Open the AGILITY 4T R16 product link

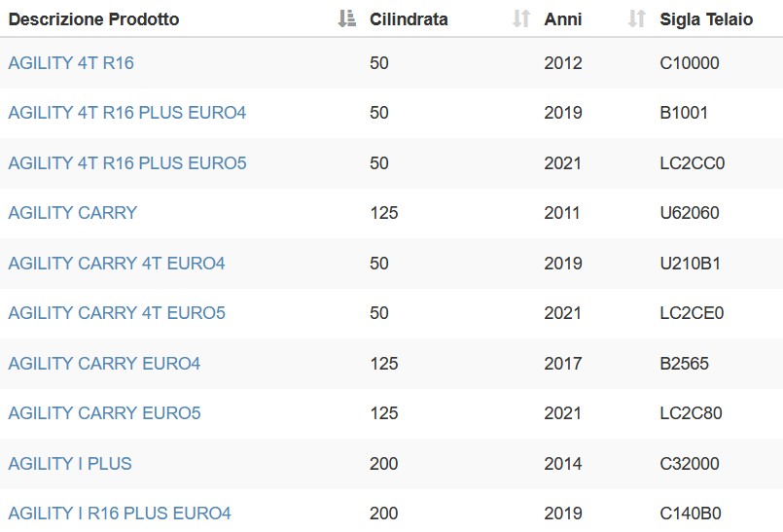pyautogui.click(x=71, y=63)
